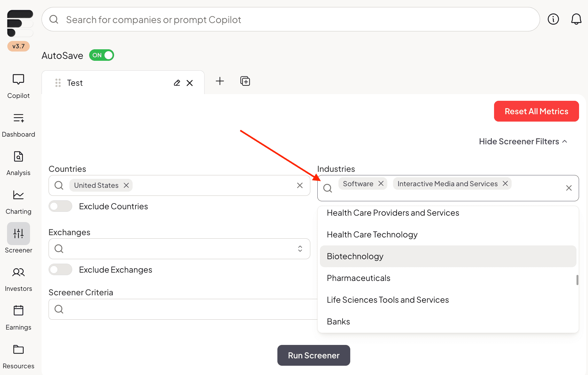
Task: Open the Dashboard sidebar icon
Action: coord(18,118)
